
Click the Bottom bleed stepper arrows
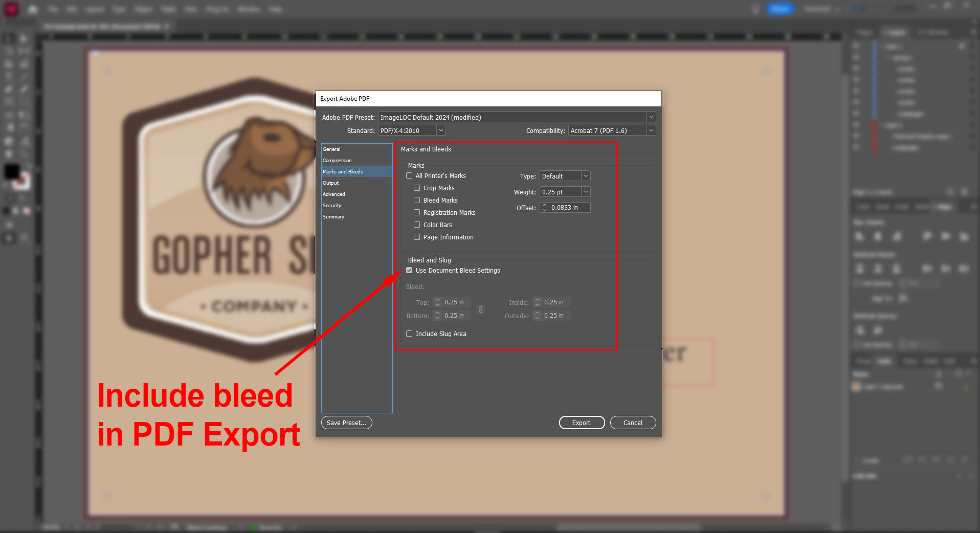[437, 316]
